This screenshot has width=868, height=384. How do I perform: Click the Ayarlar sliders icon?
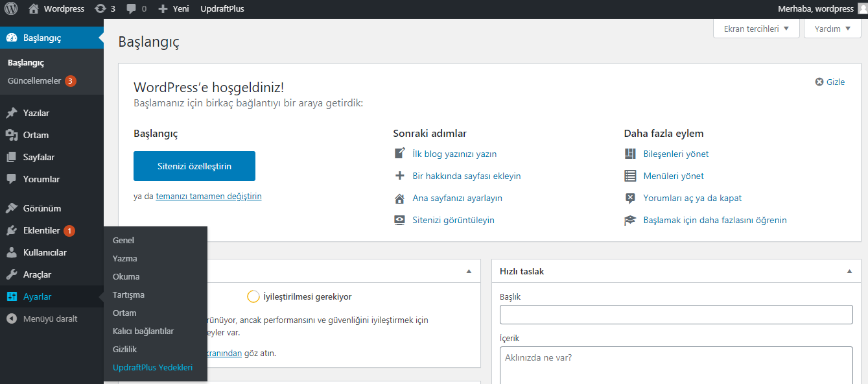tap(12, 296)
